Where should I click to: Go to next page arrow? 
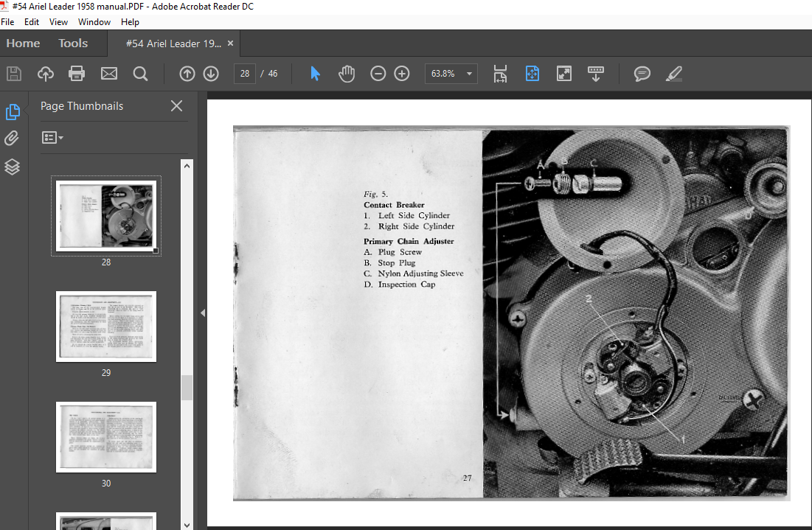(211, 74)
